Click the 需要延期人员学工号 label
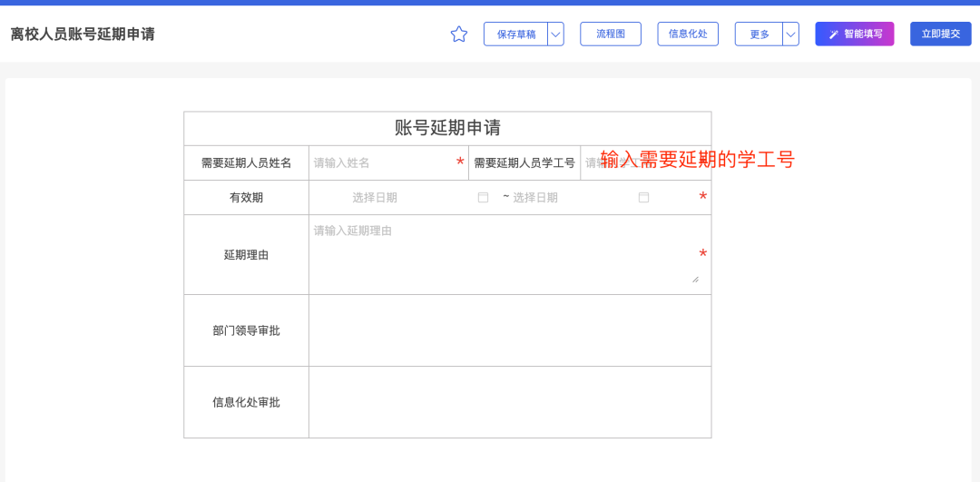Viewport: 980px width, 482px height. [524, 163]
